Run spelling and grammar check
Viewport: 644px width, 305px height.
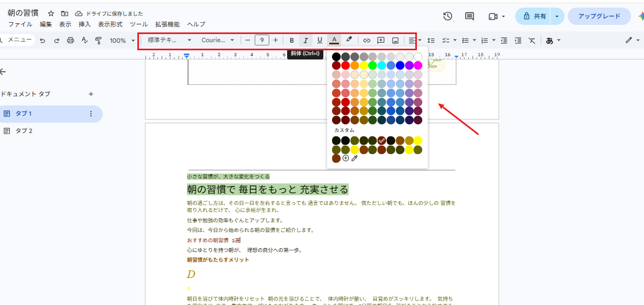pos(84,40)
